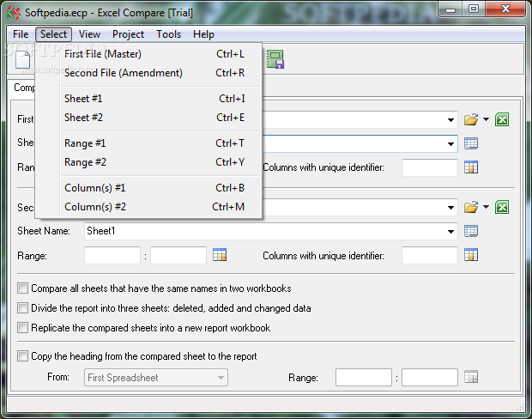The width and height of the screenshot is (532, 419).
Task: Click select sheet icon for first file
Action: coord(471,143)
